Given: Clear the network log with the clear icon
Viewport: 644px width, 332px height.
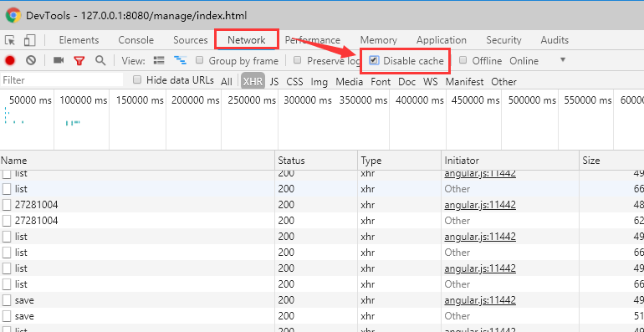Looking at the screenshot, I should [x=31, y=61].
